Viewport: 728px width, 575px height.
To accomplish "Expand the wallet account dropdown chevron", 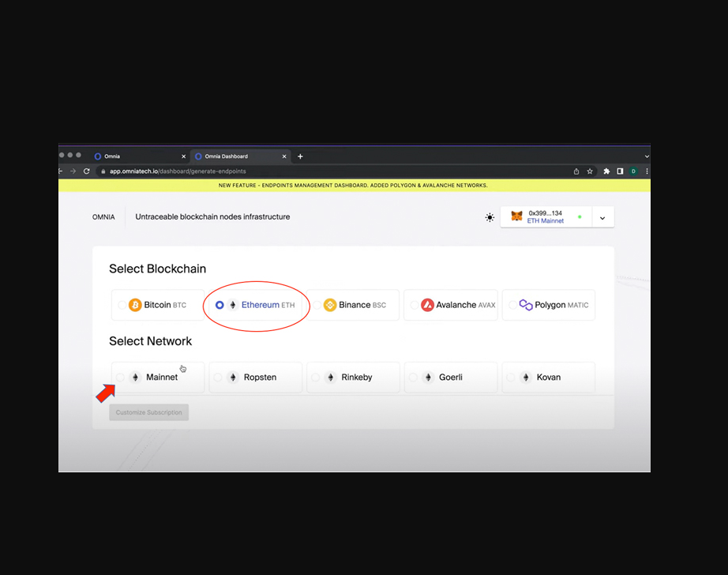I will (x=602, y=218).
